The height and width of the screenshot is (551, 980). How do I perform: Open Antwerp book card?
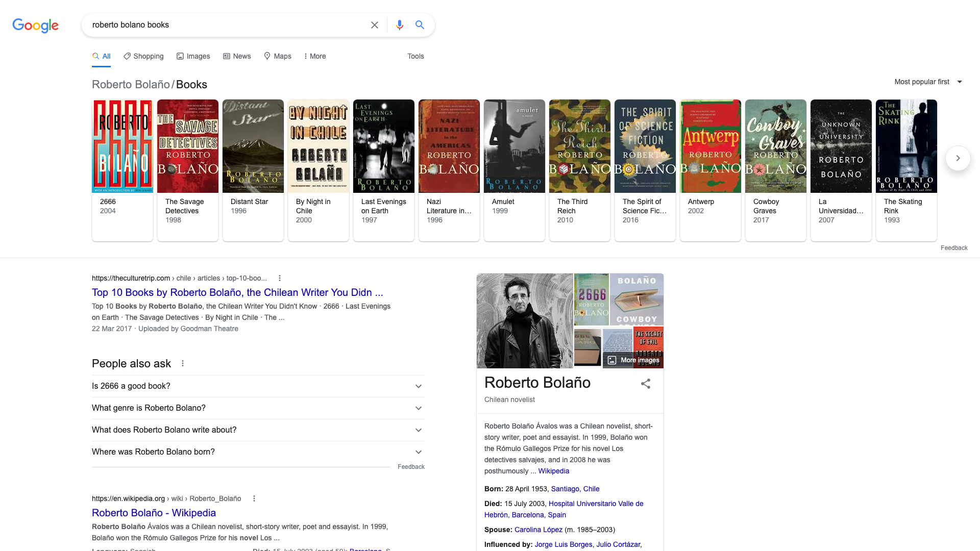[x=710, y=170]
